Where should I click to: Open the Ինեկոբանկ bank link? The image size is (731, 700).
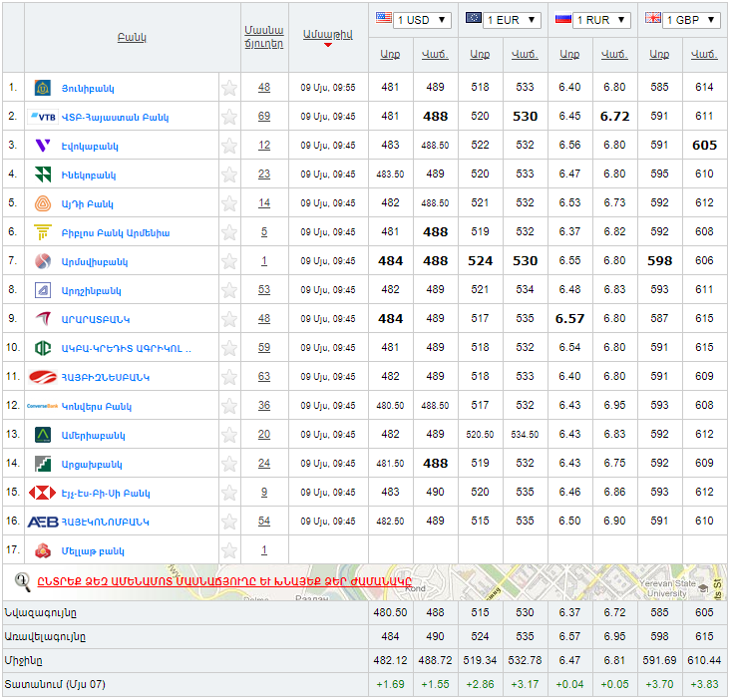89,175
